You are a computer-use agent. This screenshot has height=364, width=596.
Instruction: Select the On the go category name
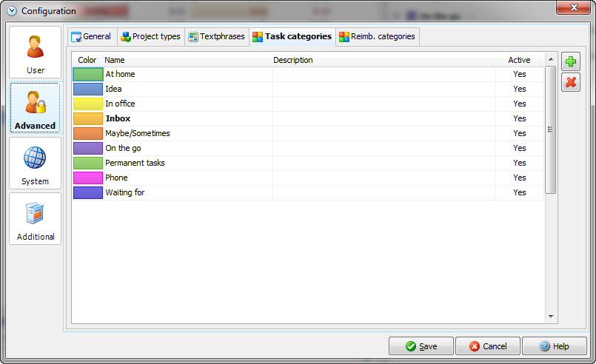pyautogui.click(x=123, y=148)
